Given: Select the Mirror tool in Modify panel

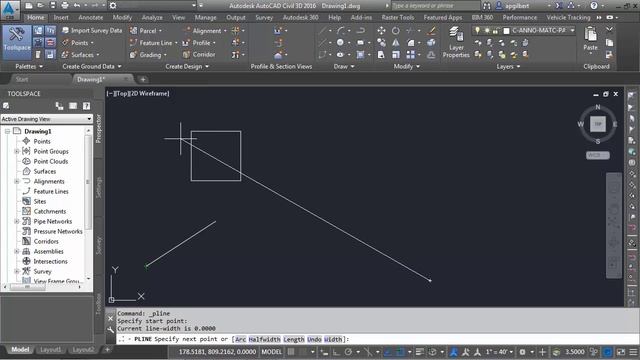Looking at the screenshot, I should pyautogui.click(x=396, y=42).
